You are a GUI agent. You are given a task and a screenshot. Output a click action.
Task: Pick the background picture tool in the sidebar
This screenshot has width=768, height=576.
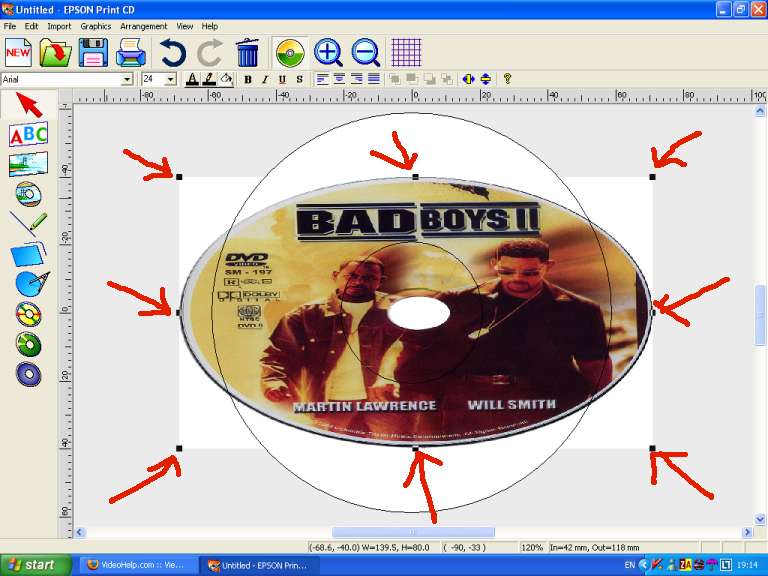click(x=28, y=164)
